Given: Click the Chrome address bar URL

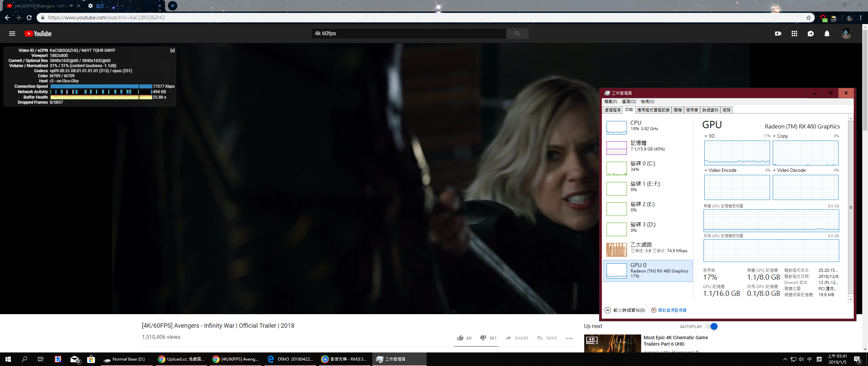Looking at the screenshot, I should (x=106, y=18).
